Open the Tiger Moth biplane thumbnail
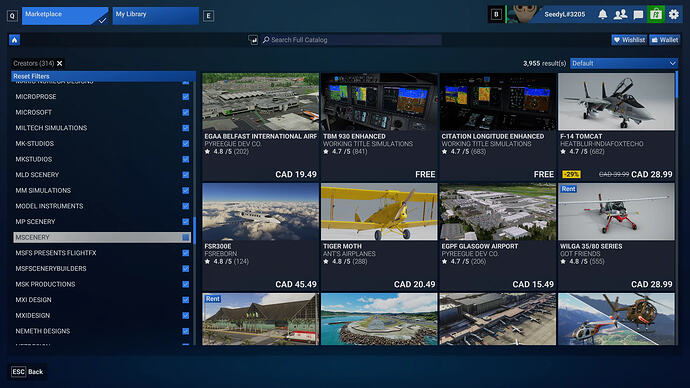Image resolution: width=690 pixels, height=388 pixels. coord(379,212)
